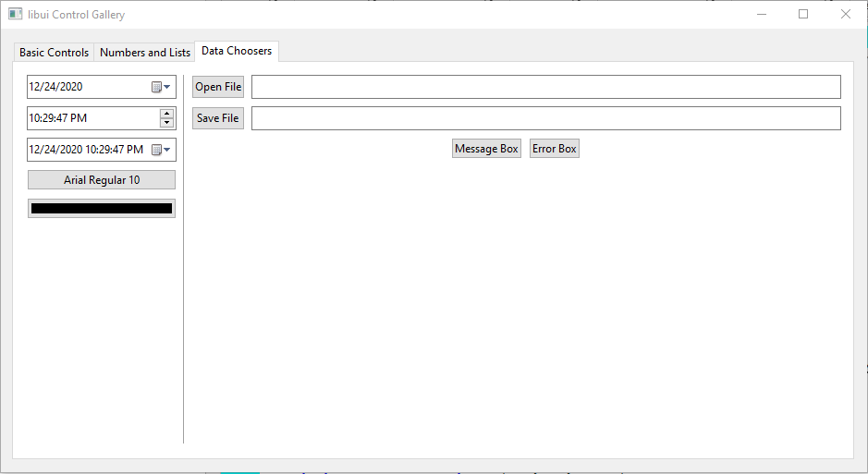Expand the calendar dropdown of the date-time picker
Viewport: 868px width, 474px height.
(162, 150)
